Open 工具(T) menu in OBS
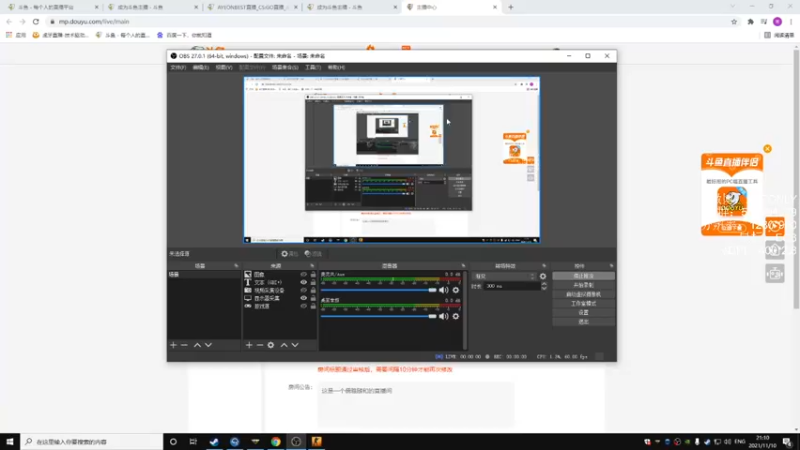The width and height of the screenshot is (800, 450). pos(312,67)
